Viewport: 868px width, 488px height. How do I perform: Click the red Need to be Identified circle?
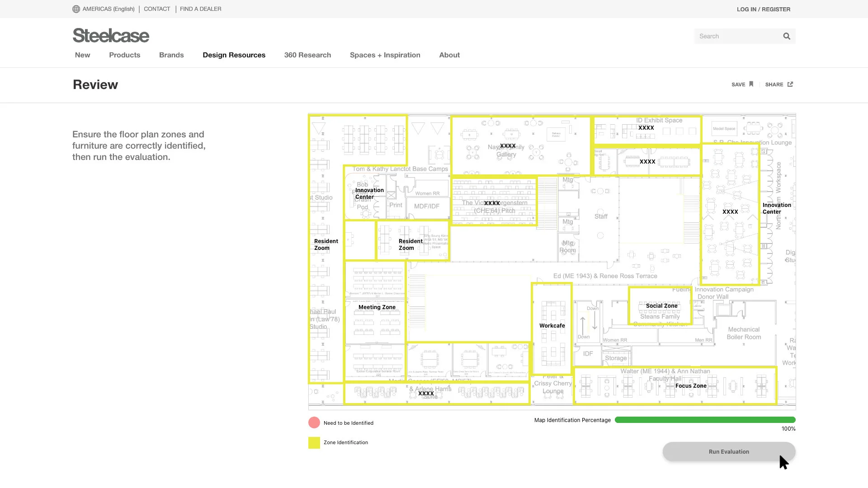click(x=314, y=423)
